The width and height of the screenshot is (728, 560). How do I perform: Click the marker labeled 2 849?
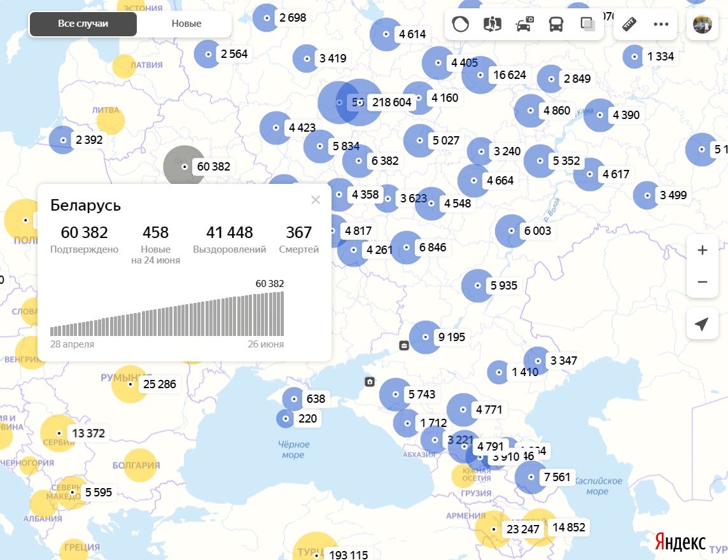tap(551, 79)
